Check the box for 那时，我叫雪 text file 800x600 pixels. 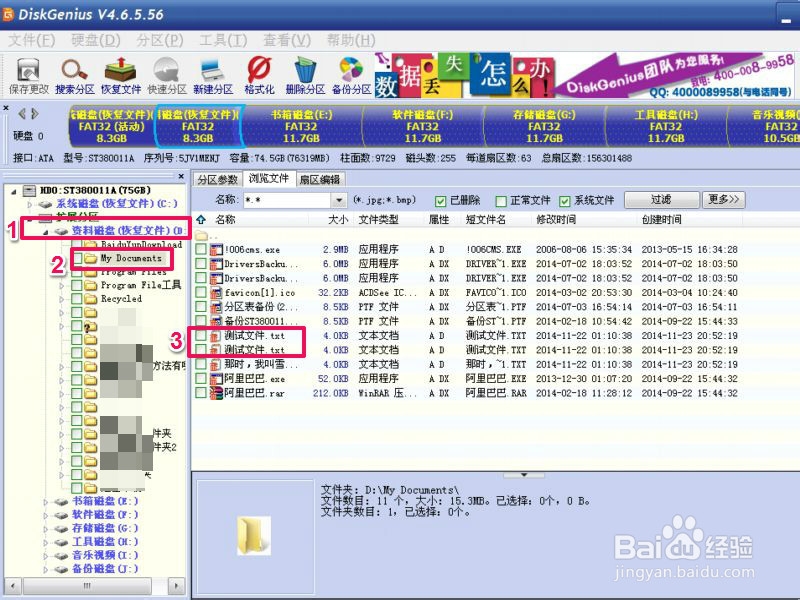pyautogui.click(x=201, y=364)
